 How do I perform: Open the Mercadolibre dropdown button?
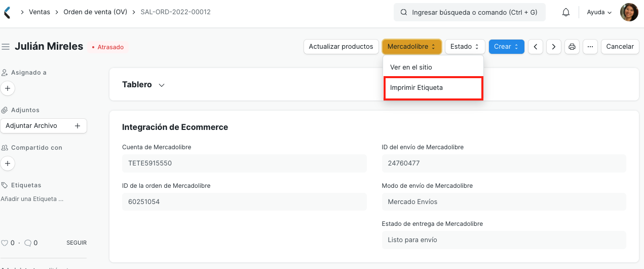pyautogui.click(x=411, y=47)
